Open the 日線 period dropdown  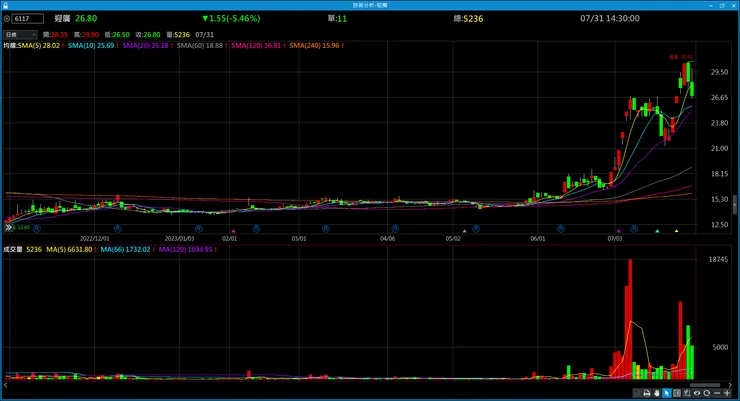20,34
